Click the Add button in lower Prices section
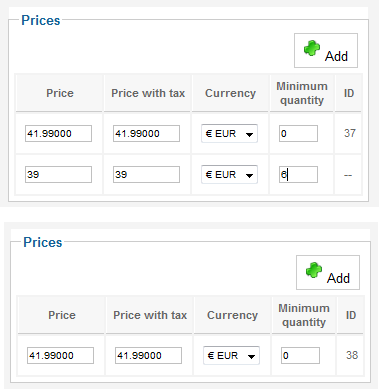381x392 pixels. point(328,272)
